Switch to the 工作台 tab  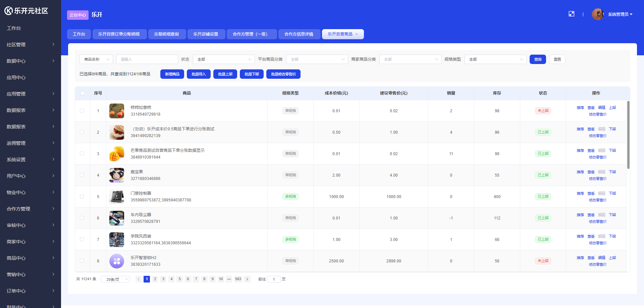[x=79, y=34]
